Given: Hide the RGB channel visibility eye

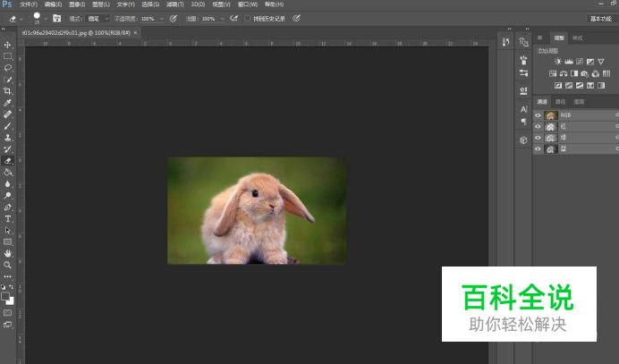Looking at the screenshot, I should click(x=538, y=115).
